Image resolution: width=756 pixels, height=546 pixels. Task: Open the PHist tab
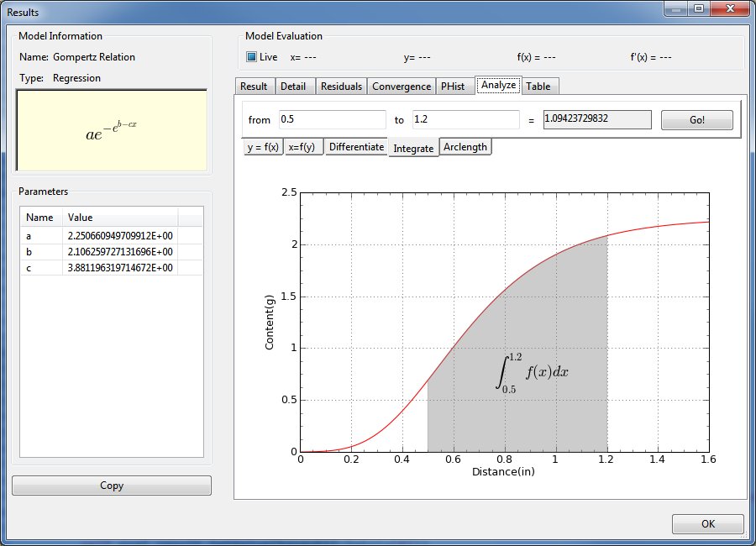click(451, 86)
